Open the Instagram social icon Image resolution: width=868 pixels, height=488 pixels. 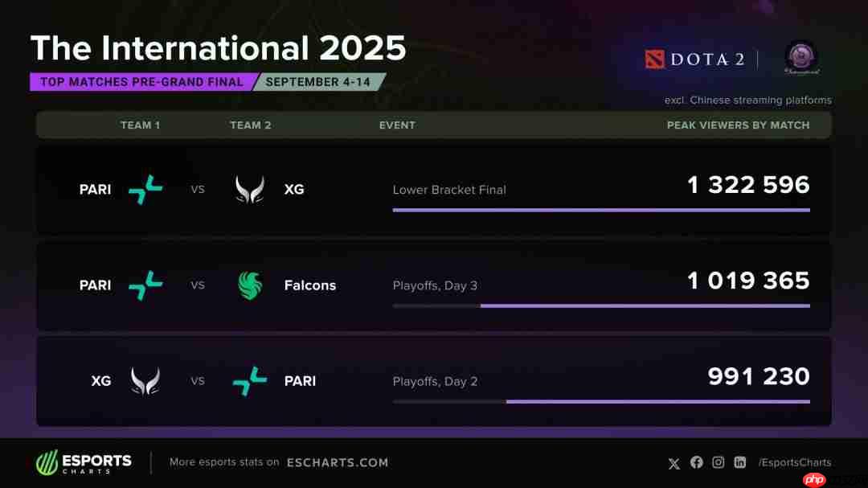718,462
